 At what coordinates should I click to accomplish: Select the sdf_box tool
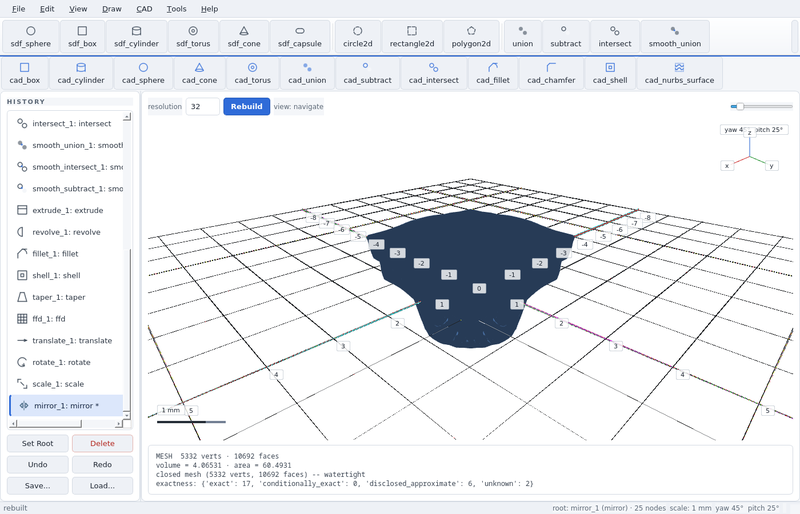click(82, 37)
